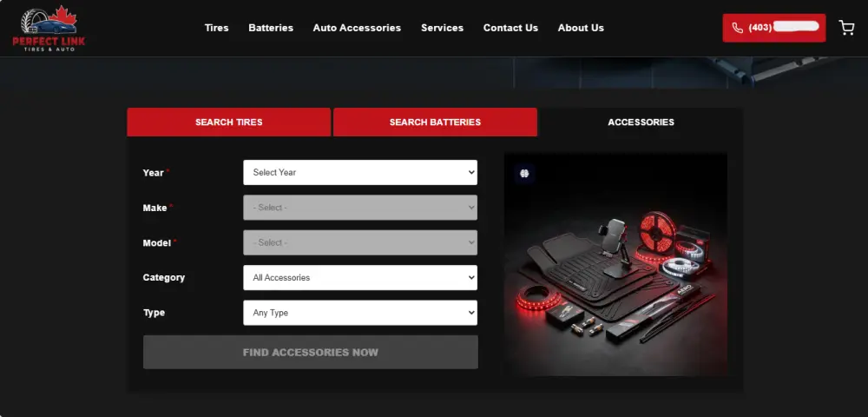
Task: Click the Perfect Link Tires & Auto logo
Action: click(x=49, y=29)
